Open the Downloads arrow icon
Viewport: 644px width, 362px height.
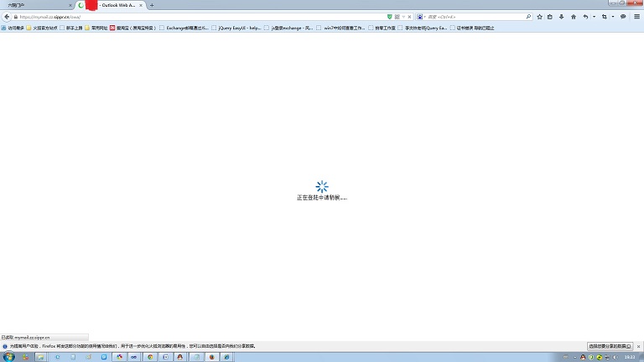[562, 16]
